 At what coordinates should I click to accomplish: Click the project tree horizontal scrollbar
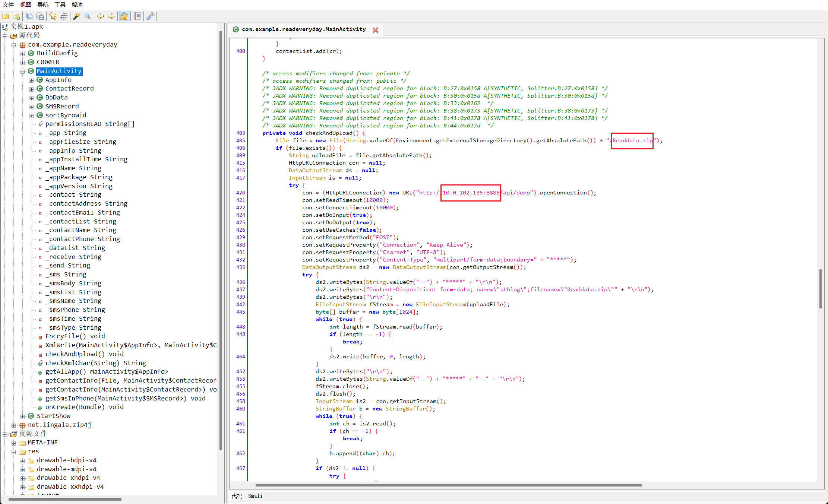65,499
